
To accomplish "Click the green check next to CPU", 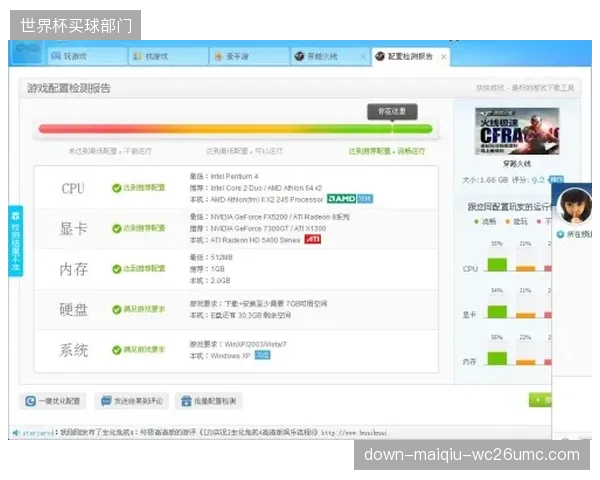I will [117, 188].
